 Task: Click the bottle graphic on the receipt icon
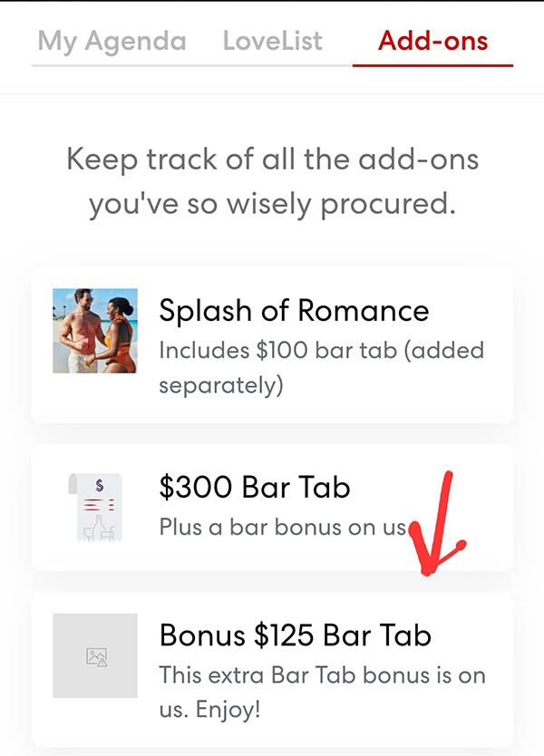pos(100,528)
